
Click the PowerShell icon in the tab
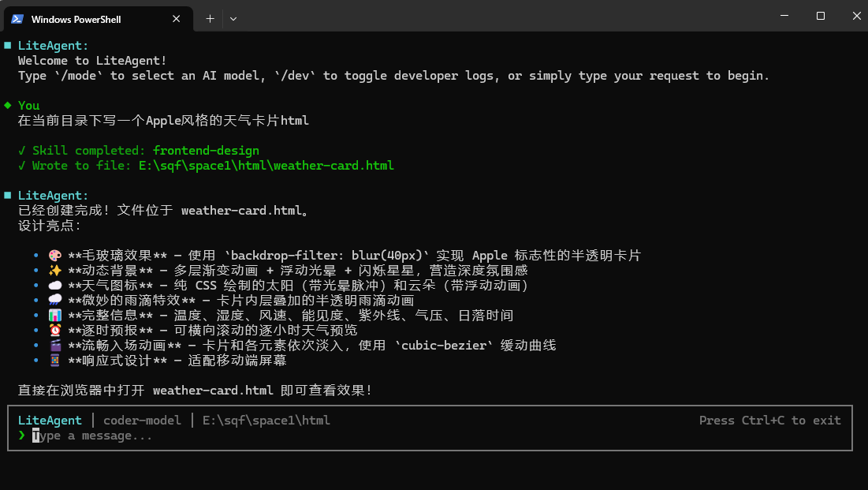17,19
